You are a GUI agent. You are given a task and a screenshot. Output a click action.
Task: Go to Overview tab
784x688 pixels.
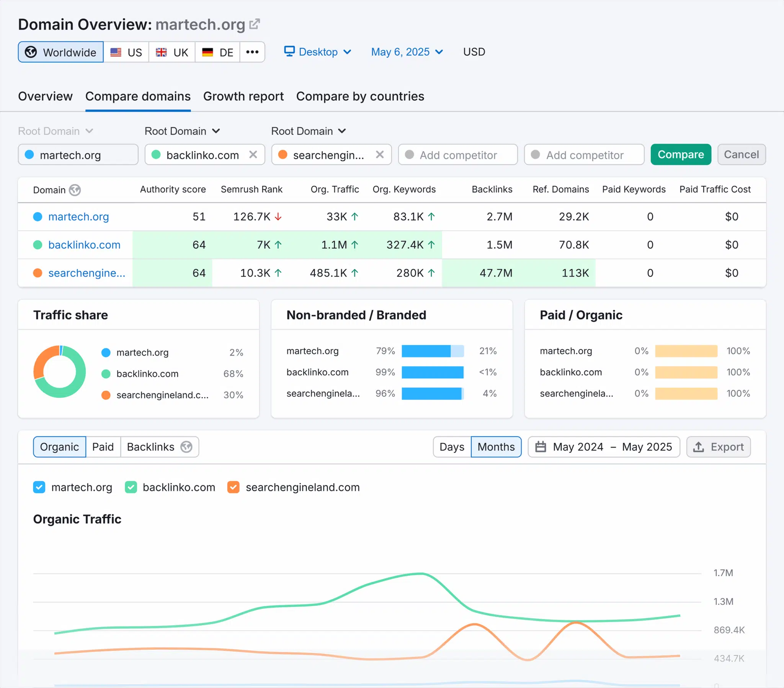pos(45,97)
